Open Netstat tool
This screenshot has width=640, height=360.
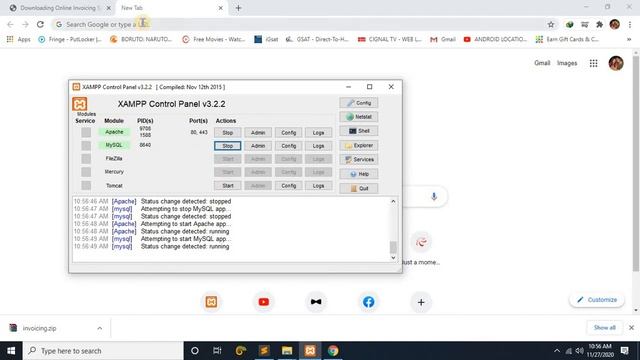(359, 117)
